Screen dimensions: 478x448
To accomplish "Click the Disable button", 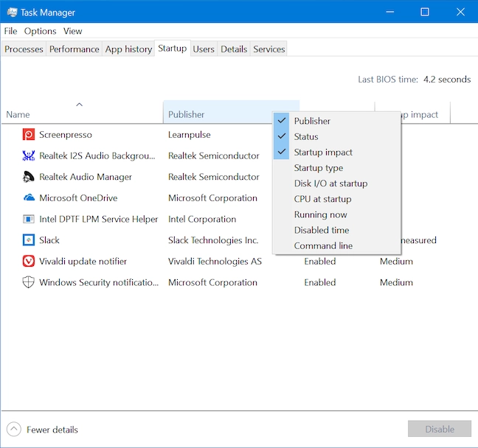I will pyautogui.click(x=440, y=429).
